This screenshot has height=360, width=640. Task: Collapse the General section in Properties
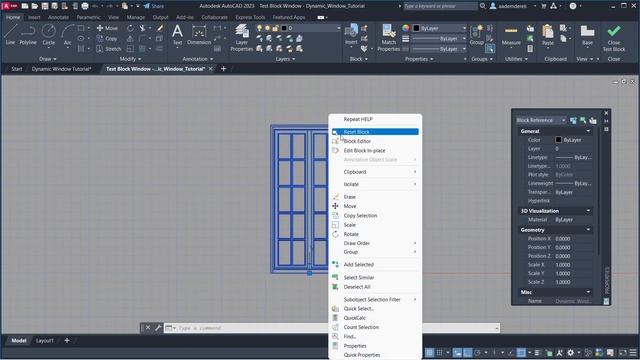pyautogui.click(x=588, y=131)
